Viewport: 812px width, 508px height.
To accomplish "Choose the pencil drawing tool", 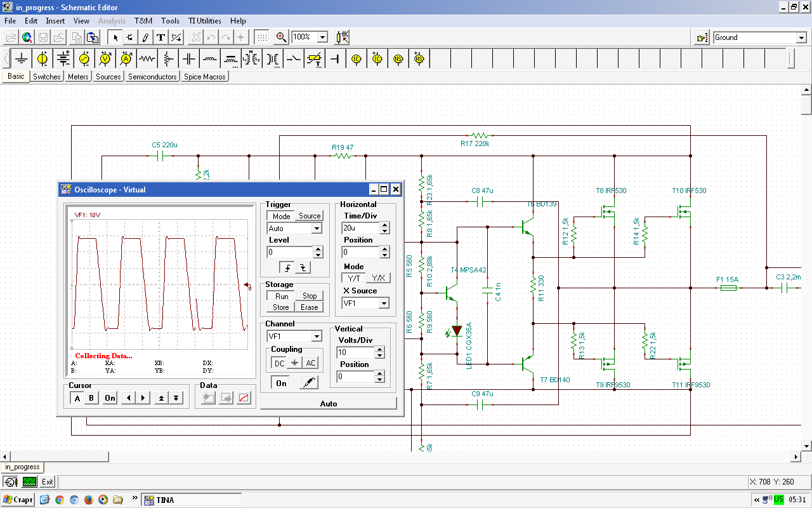I will tap(145, 37).
